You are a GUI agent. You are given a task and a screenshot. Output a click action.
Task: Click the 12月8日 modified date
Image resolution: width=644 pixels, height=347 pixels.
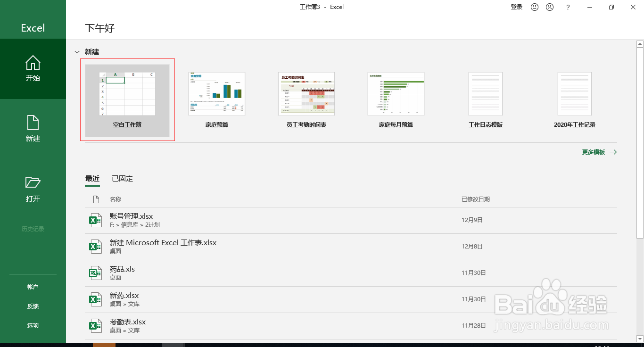click(472, 247)
